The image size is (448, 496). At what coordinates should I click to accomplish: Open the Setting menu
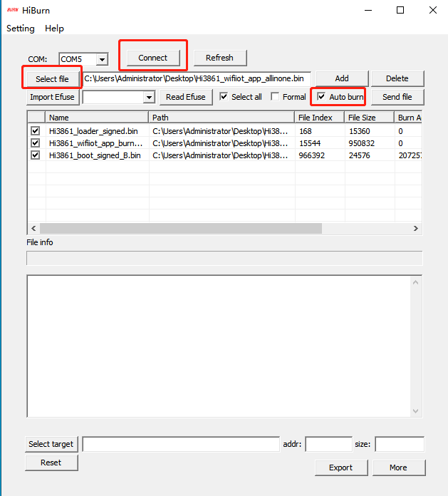[x=21, y=29]
